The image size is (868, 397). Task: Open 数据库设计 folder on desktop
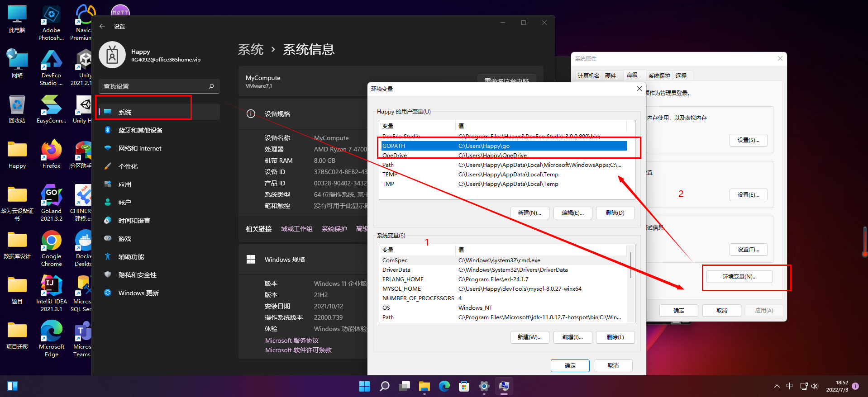point(17,245)
